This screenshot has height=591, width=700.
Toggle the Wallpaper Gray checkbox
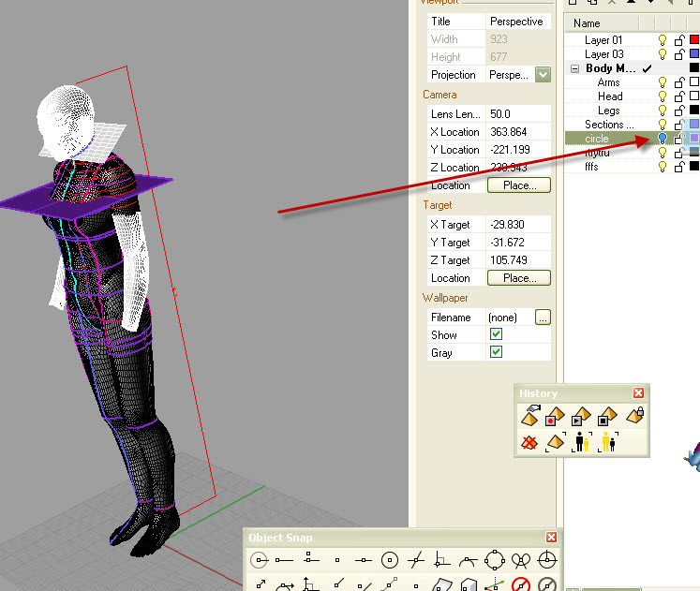coord(496,353)
